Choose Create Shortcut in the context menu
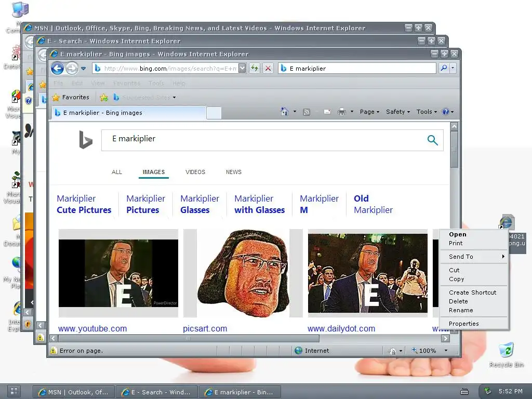The height and width of the screenshot is (399, 532). pos(474,292)
